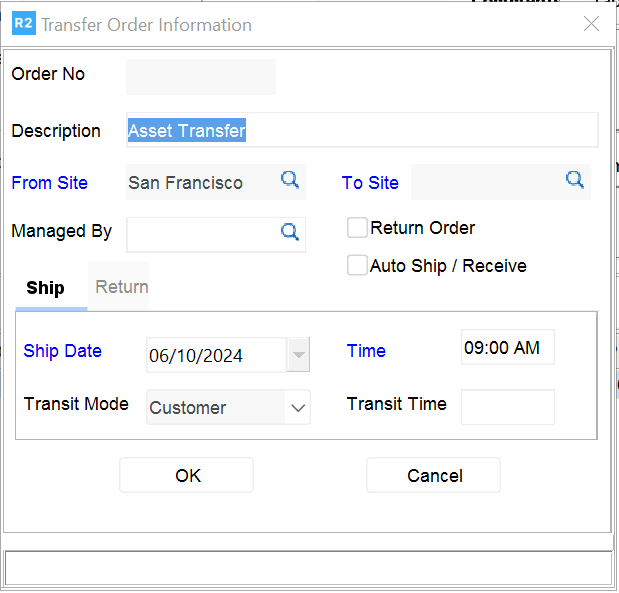Switch to the Return tab
The height and width of the screenshot is (593, 619).
point(122,287)
